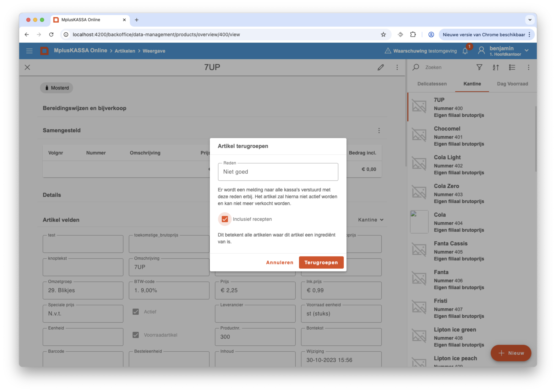The width and height of the screenshot is (556, 392).
Task: Click the testomgeving warning triangle icon
Action: 388,51
